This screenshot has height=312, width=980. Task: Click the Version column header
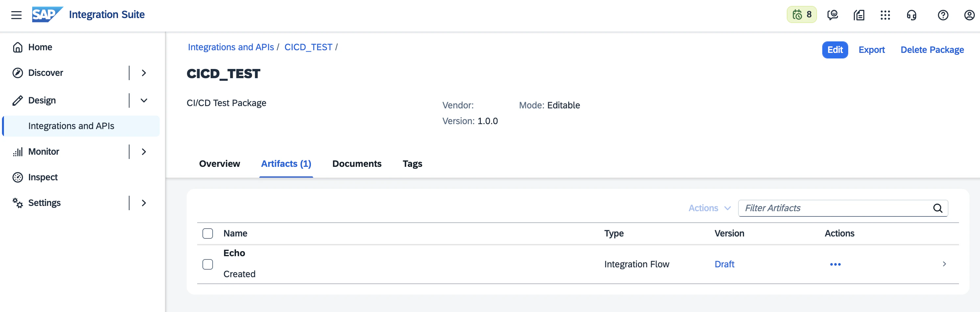[729, 233]
